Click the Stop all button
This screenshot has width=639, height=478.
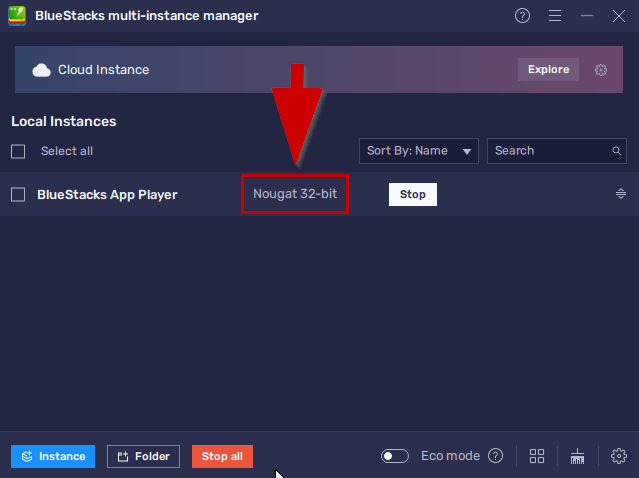[222, 456]
